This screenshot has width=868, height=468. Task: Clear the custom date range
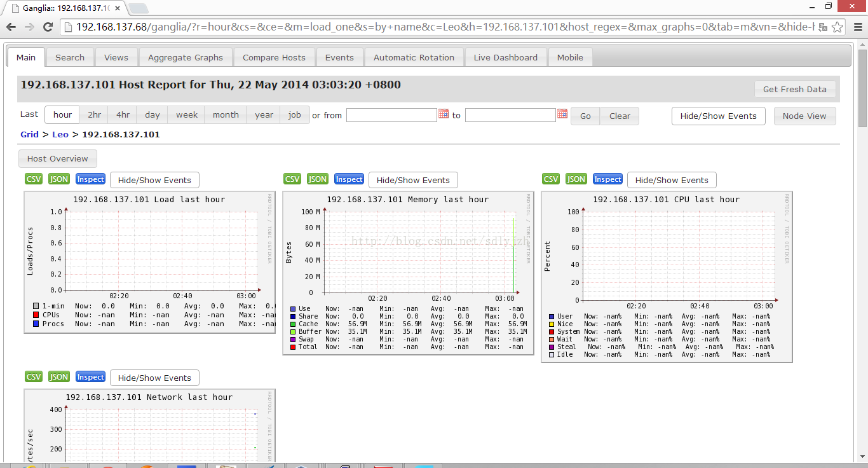point(620,116)
